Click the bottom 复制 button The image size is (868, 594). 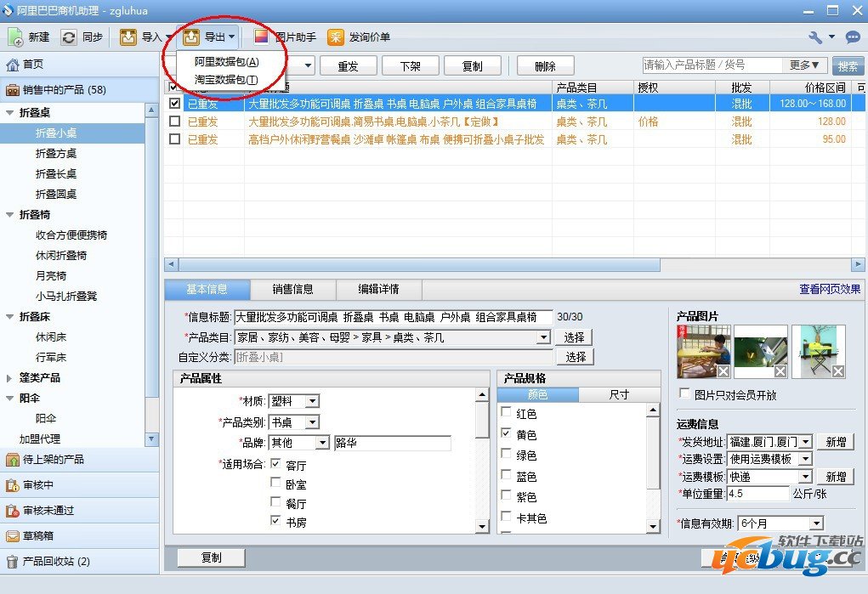point(212,557)
